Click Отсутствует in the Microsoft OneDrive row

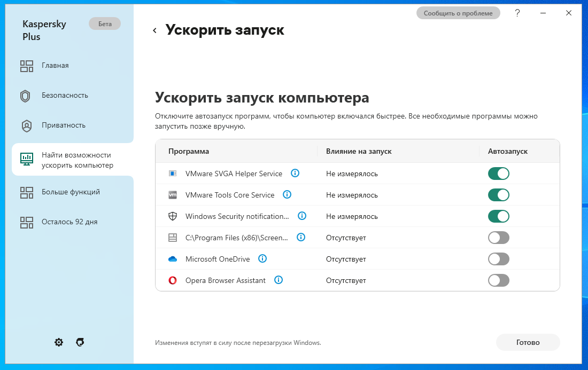346,259
